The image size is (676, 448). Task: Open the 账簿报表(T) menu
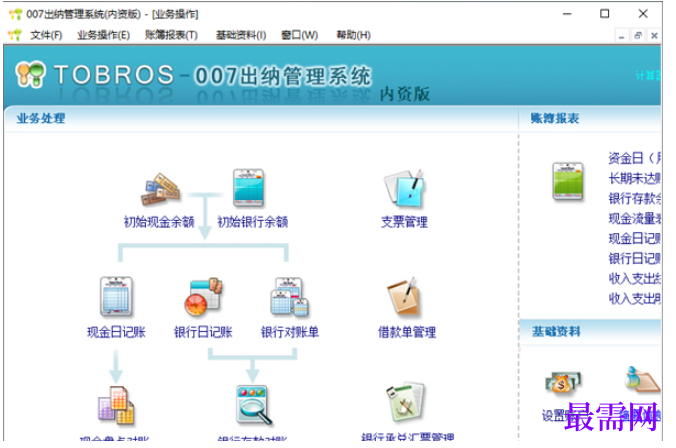click(171, 35)
